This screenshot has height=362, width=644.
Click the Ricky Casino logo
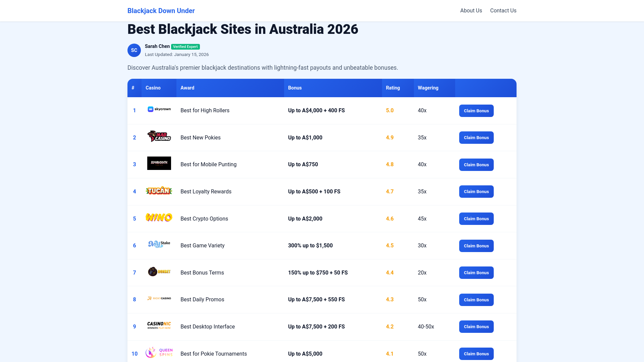(159, 298)
